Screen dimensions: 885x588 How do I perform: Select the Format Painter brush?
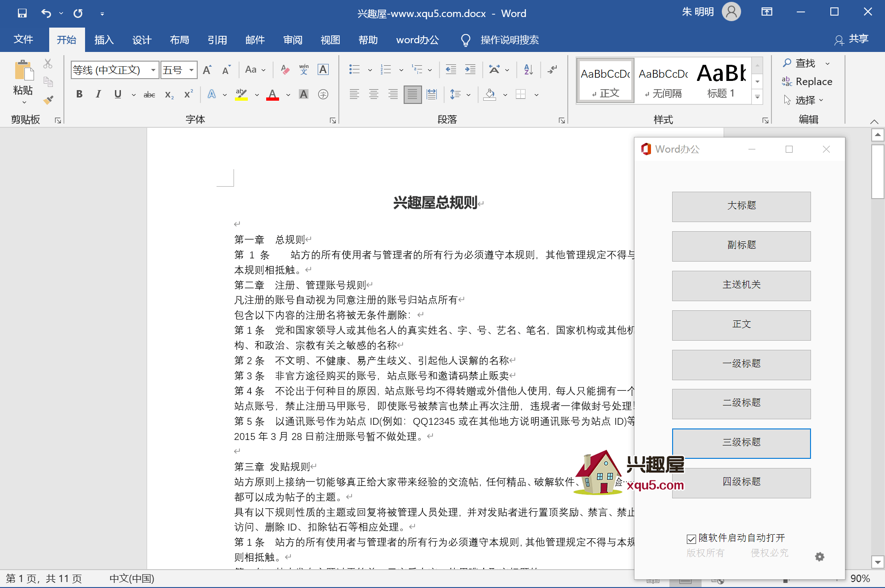(x=48, y=100)
